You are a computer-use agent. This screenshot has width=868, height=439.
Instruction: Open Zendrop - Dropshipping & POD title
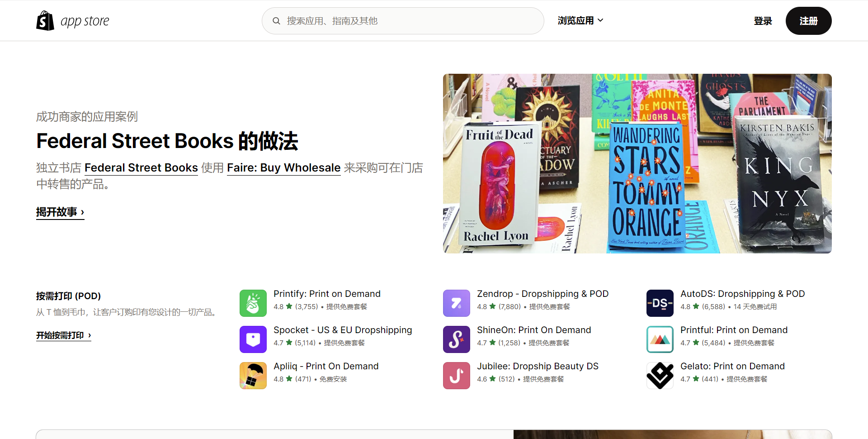pyautogui.click(x=542, y=294)
